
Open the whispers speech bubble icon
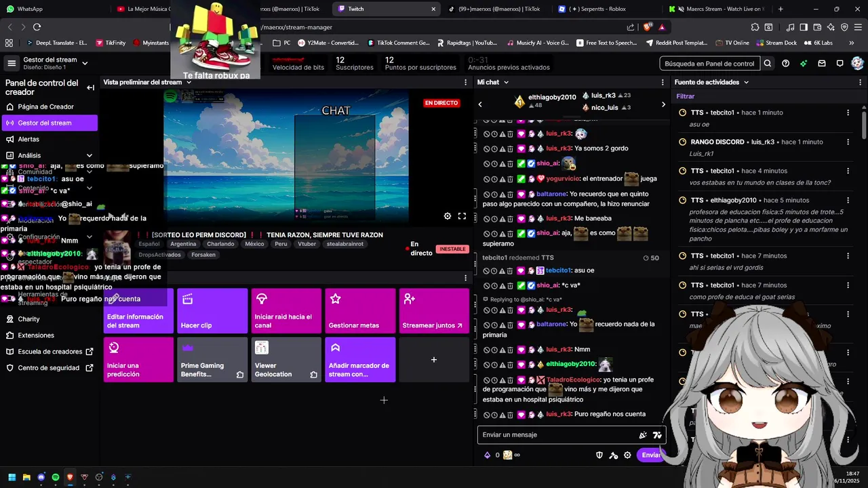(840, 63)
